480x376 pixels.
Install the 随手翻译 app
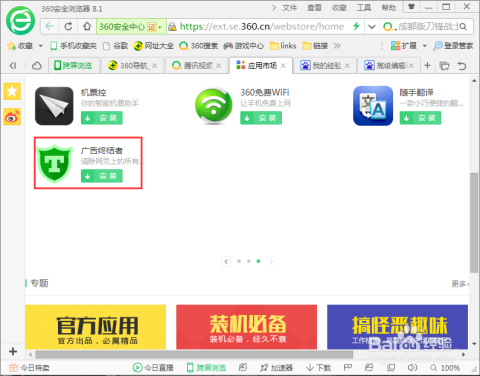tap(420, 118)
